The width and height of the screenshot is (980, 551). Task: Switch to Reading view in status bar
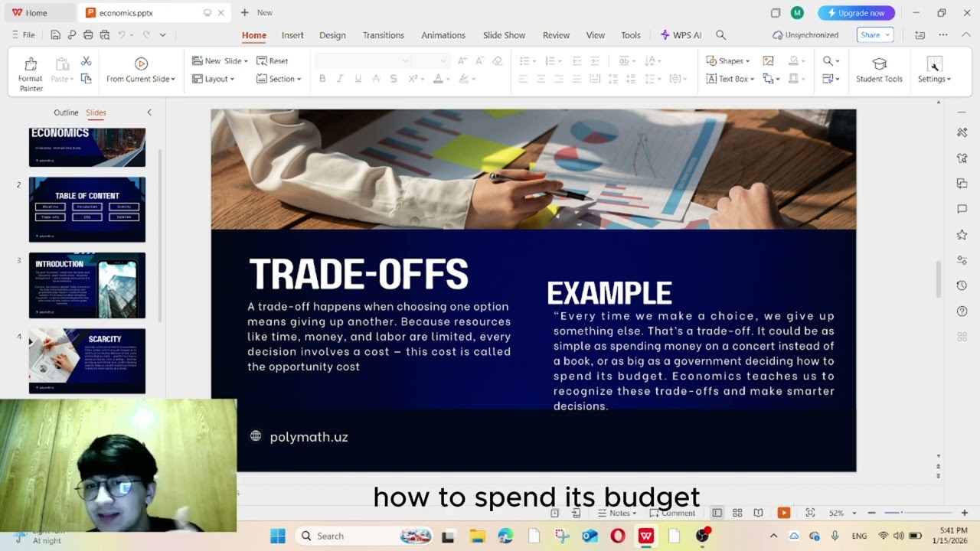758,513
